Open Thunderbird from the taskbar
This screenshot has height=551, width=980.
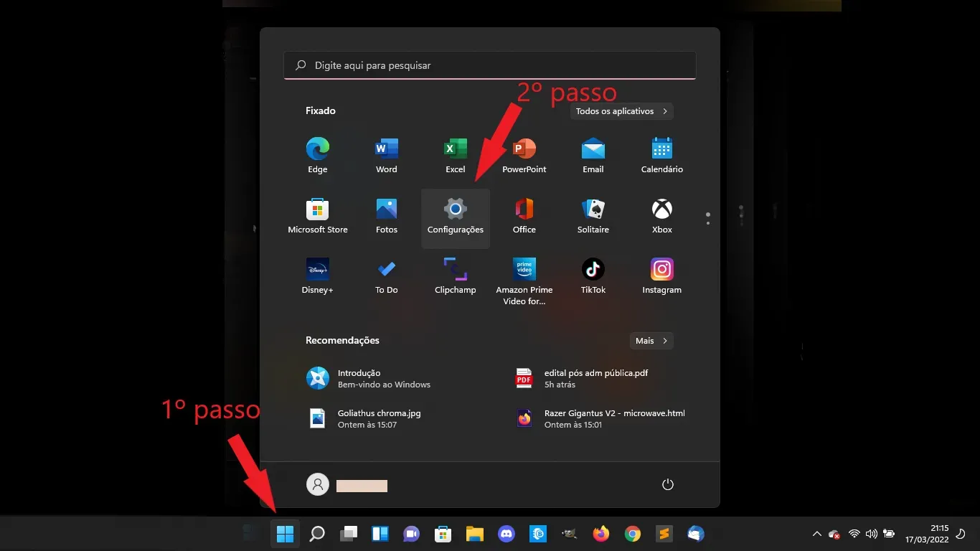click(x=695, y=534)
